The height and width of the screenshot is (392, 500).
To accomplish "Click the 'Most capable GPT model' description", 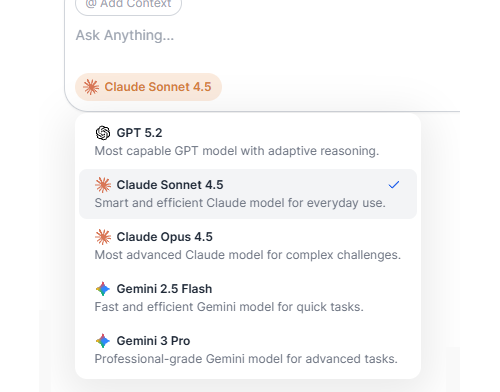I will pyautogui.click(x=237, y=151).
